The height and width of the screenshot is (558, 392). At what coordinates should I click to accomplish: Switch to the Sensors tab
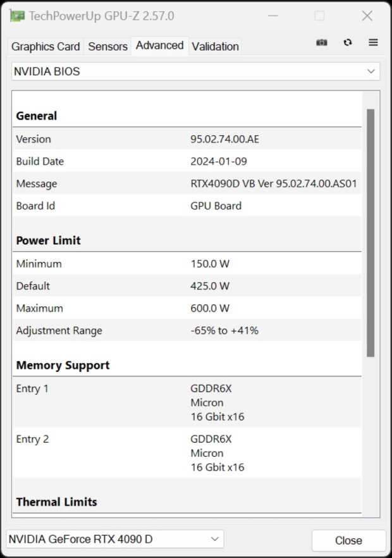[107, 46]
